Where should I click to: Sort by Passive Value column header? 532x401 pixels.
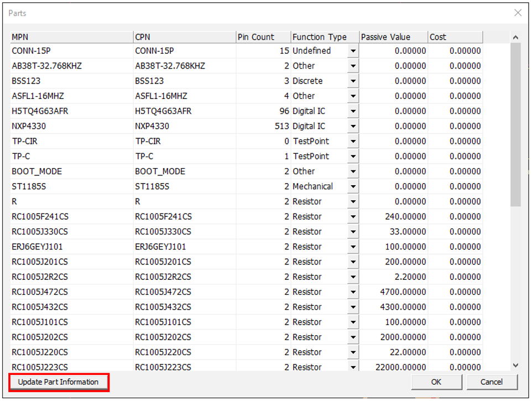coord(393,37)
